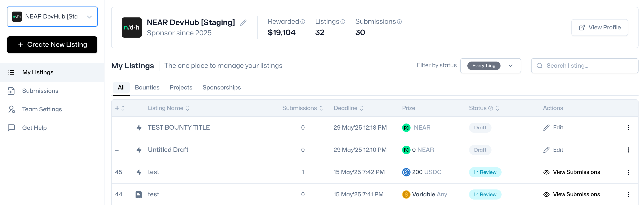
Task: Click the n/d/h sponsor logo in header
Action: [x=132, y=28]
